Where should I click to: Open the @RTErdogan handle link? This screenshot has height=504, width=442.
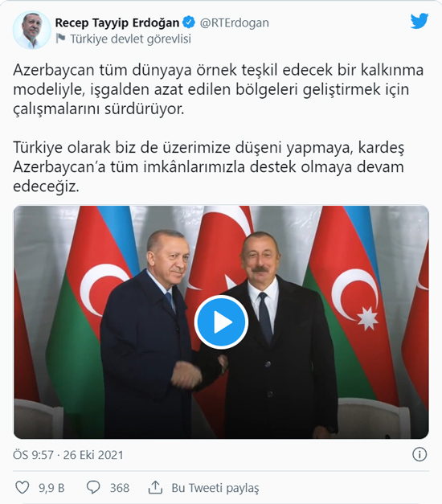[235, 23]
